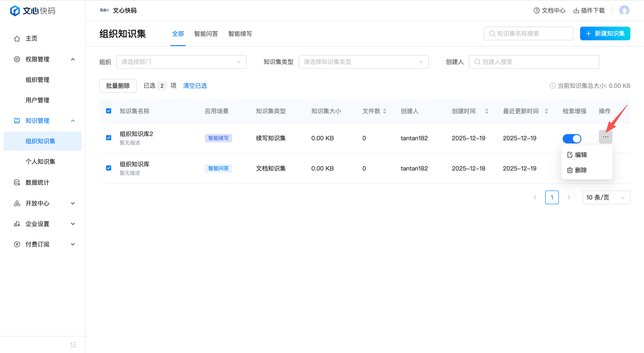Uncheck the 组织知识库 row checkbox
644x353 pixels.
point(108,168)
